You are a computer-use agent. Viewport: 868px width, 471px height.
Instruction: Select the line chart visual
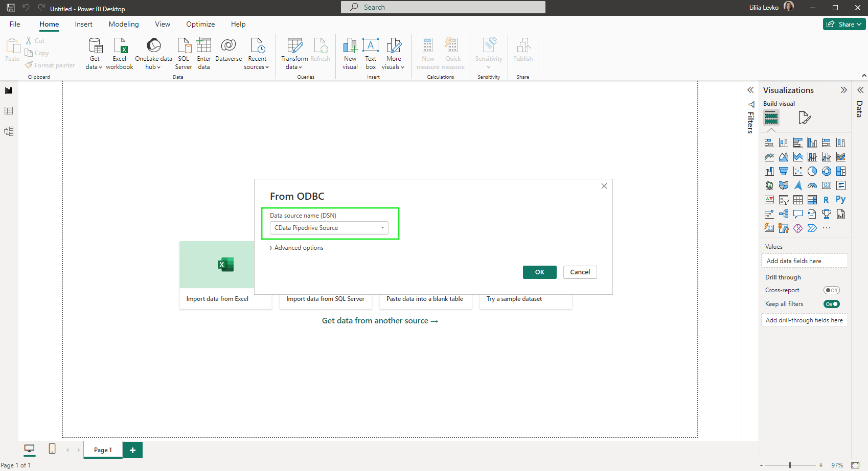(x=769, y=157)
